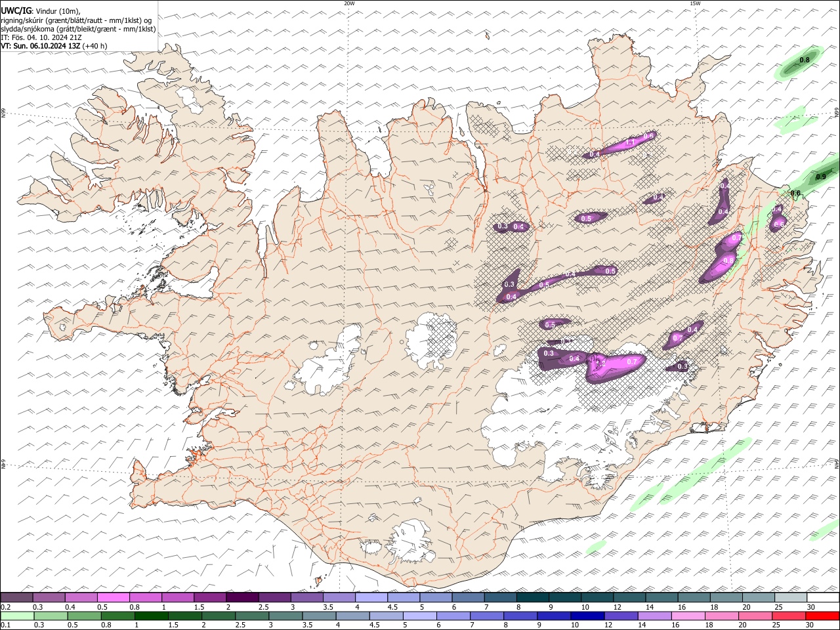The height and width of the screenshot is (630, 840).
Task: Pick the light lavender 4 swatch in top legend row
Action: 371,597
